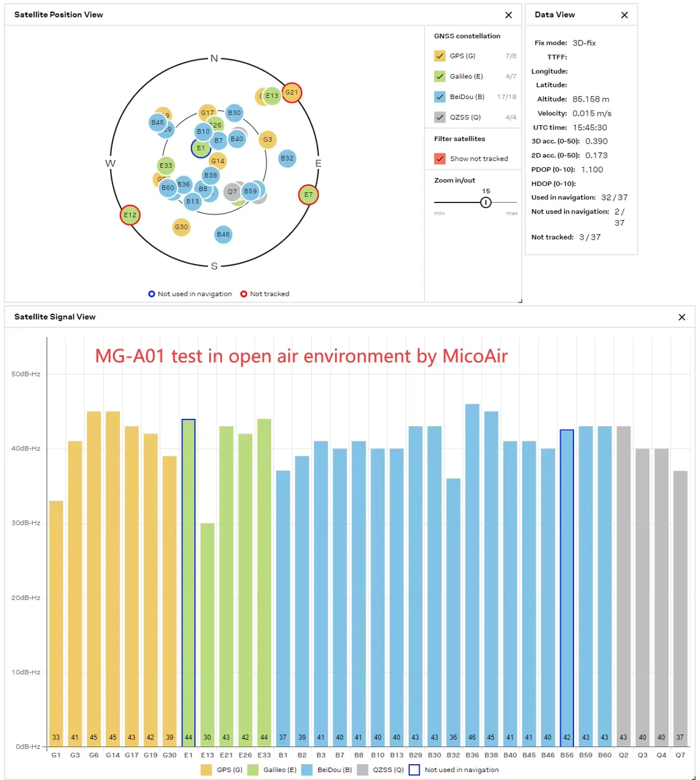The width and height of the screenshot is (700, 780).
Task: Click the G21 satellite marker on sky plot
Action: click(292, 93)
